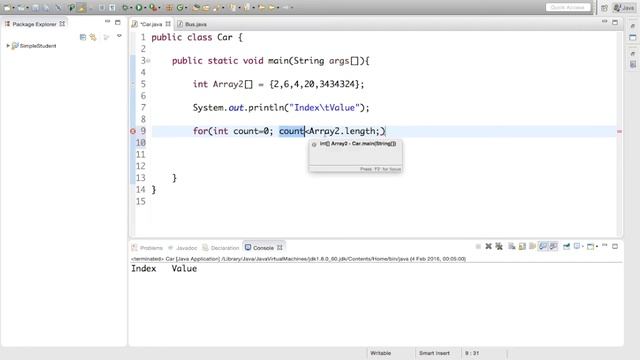Click line number 5 in editor
This screenshot has width=640, height=360.
[143, 84]
